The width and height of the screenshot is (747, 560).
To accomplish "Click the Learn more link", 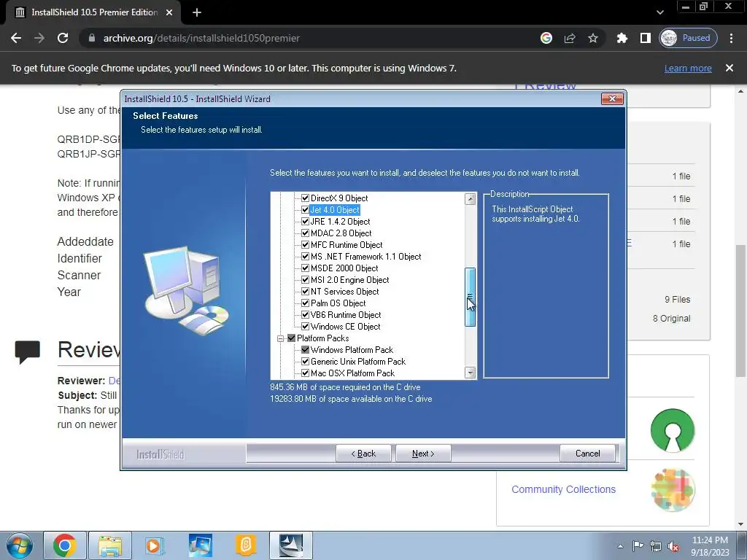I will click(x=688, y=68).
